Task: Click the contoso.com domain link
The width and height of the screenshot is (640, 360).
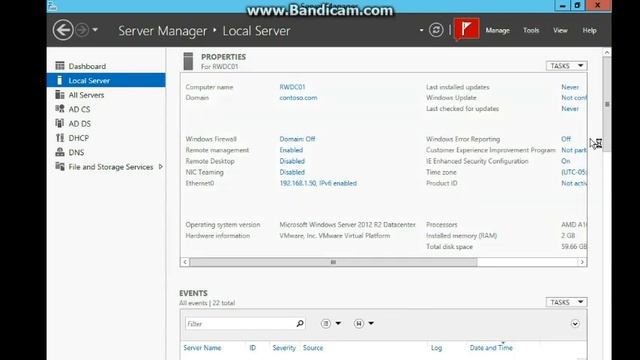Action: pos(298,98)
